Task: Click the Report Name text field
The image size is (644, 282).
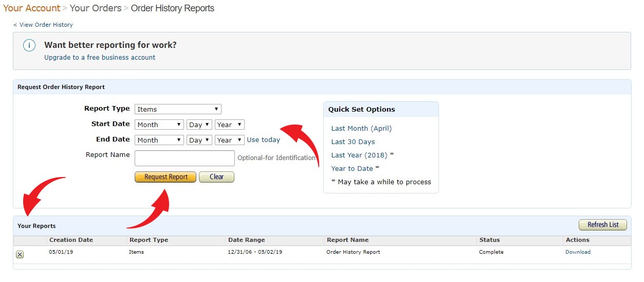Action: [x=185, y=158]
